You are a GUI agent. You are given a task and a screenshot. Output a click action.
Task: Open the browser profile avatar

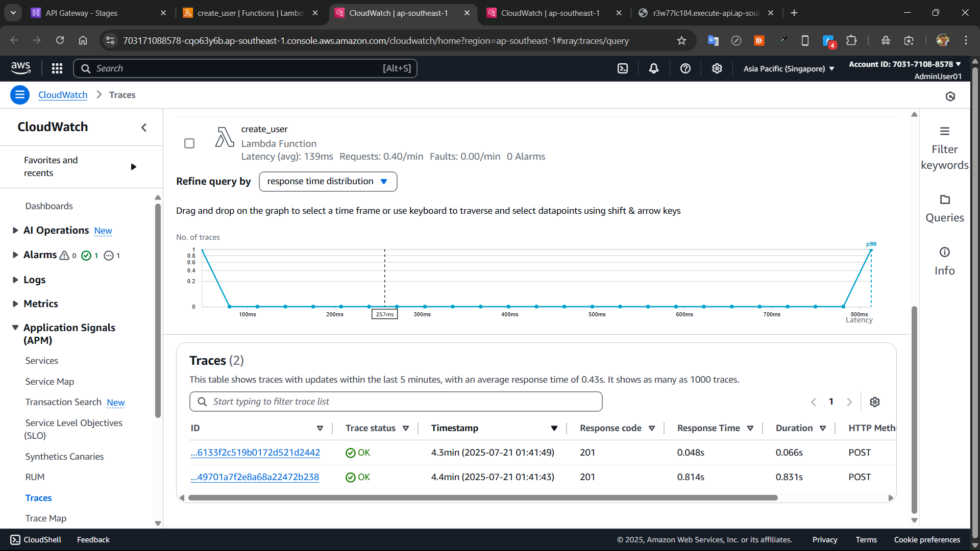coord(943,41)
